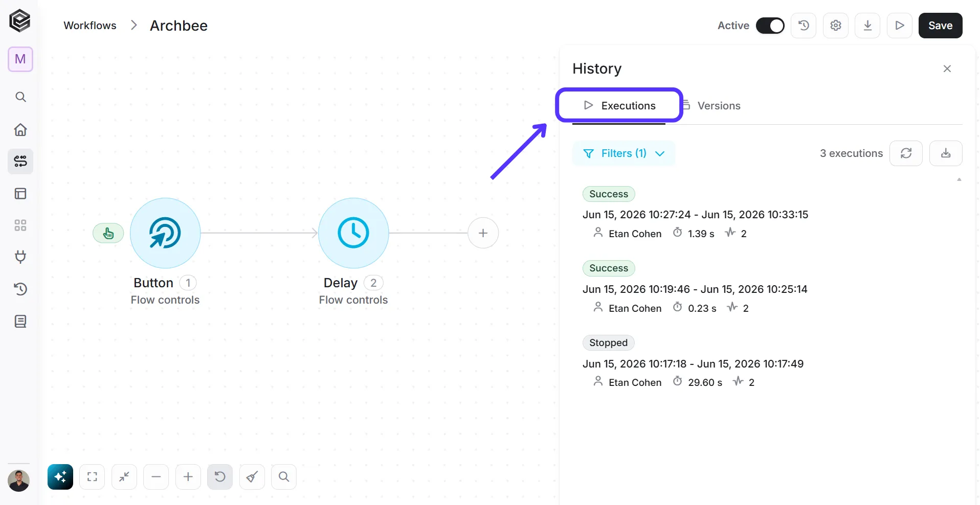Zoom in canvas with plus button
Screen dimensions: 980x505
pyautogui.click(x=188, y=477)
